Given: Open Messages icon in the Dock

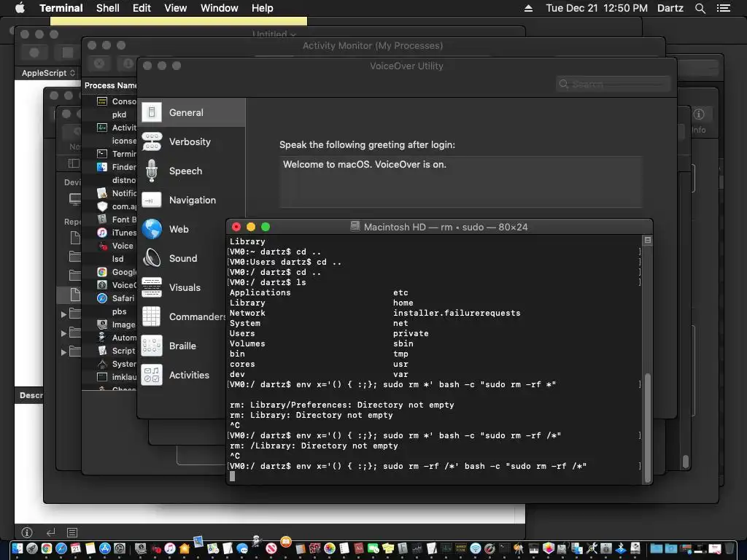Looking at the screenshot, I should point(242,548).
